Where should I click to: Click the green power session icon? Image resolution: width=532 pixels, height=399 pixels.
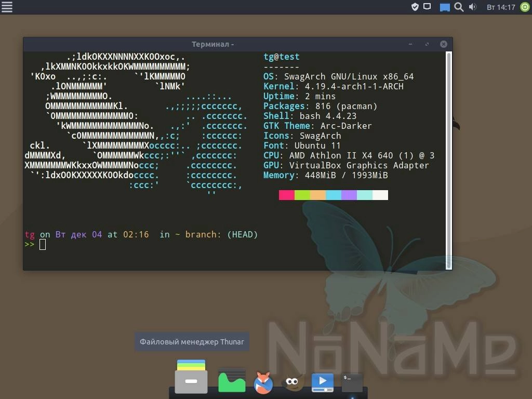525,7
